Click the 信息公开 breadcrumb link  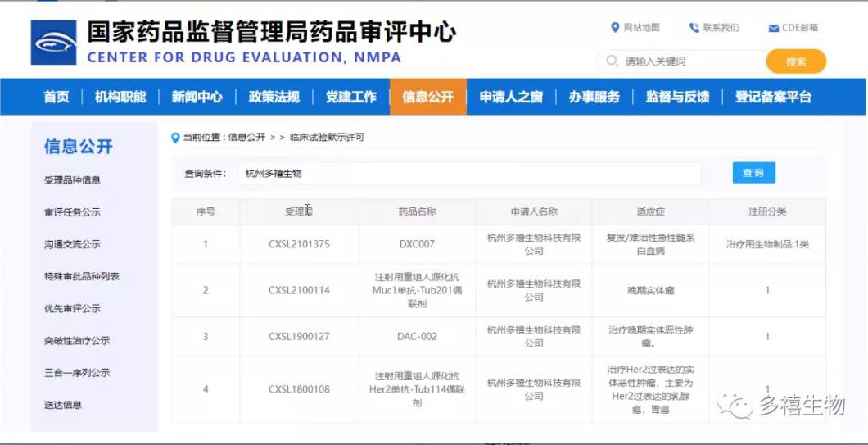click(x=246, y=138)
